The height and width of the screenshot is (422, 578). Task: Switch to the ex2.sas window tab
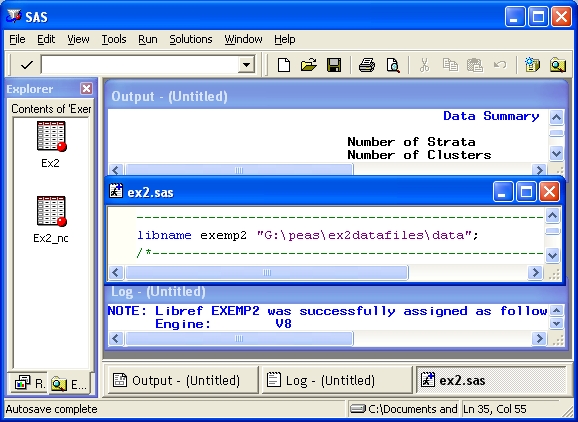point(491,380)
